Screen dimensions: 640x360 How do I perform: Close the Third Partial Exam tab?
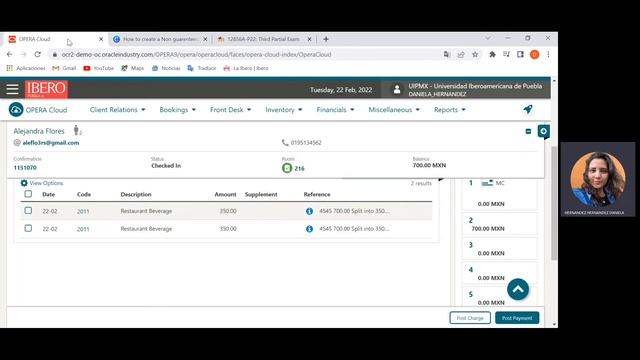[309, 39]
